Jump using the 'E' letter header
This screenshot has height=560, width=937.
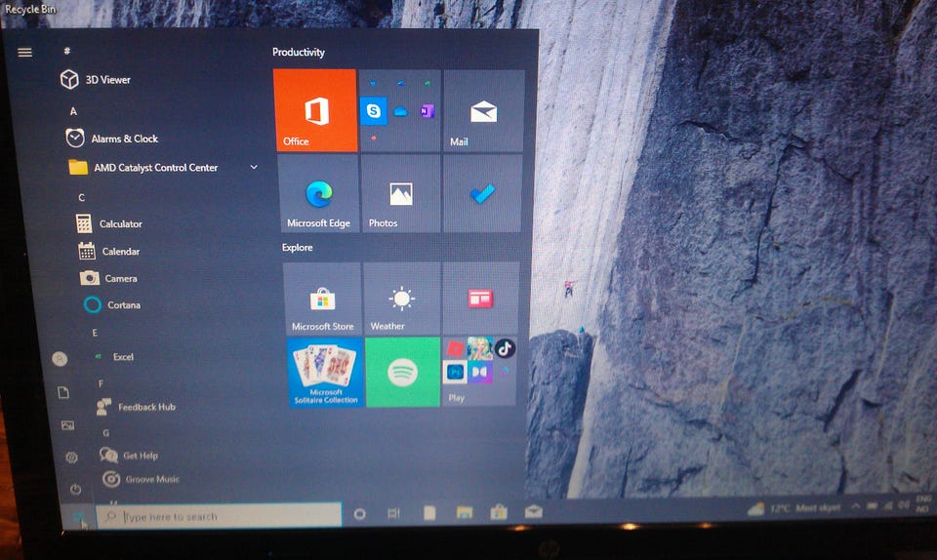pos(95,333)
